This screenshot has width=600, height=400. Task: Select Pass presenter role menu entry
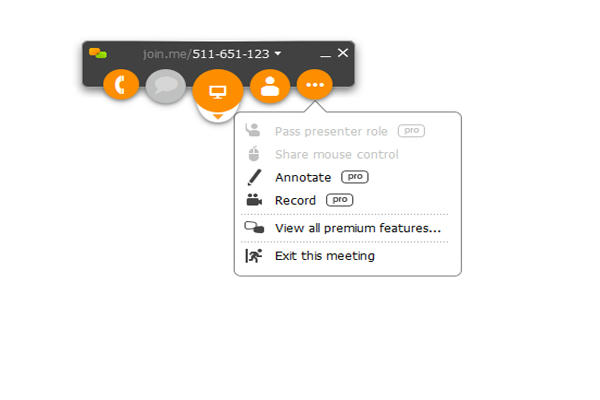pos(331,131)
